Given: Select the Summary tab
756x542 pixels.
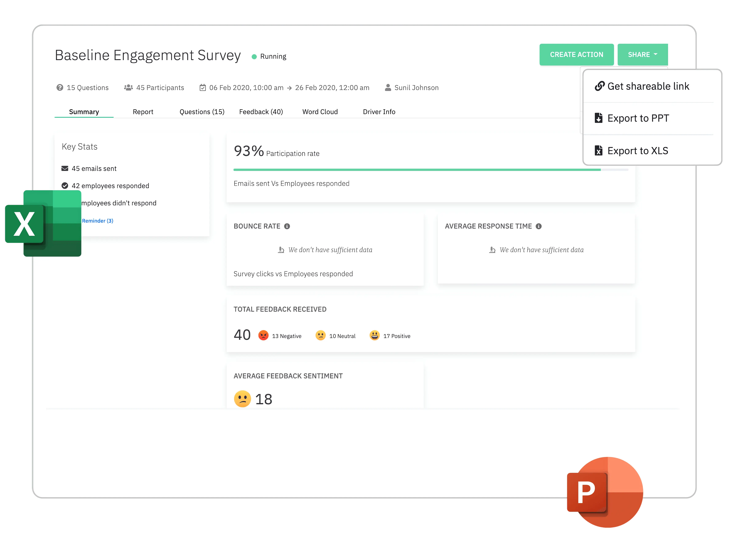Looking at the screenshot, I should point(84,111).
